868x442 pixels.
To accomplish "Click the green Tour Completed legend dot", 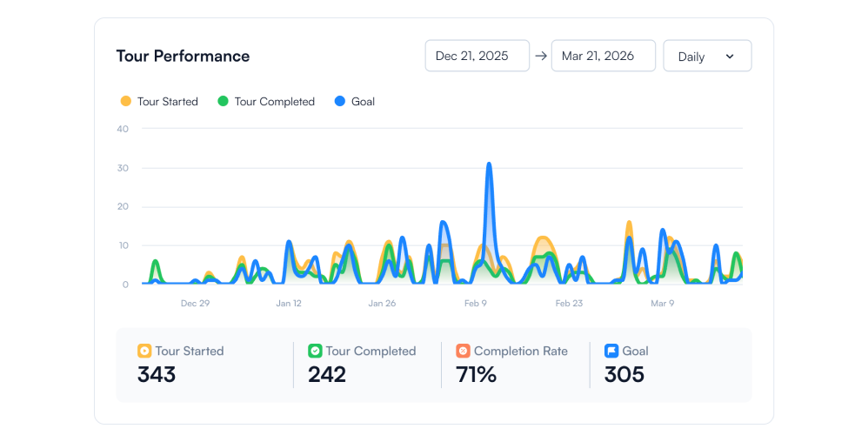I will [x=223, y=101].
